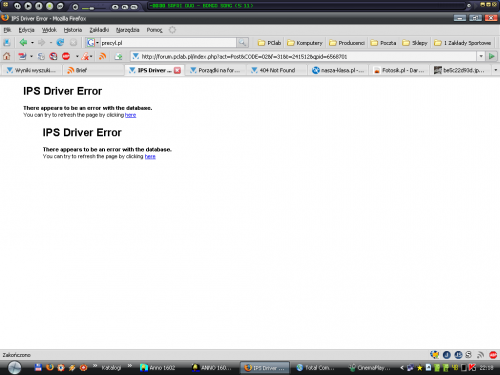Viewport: 500px width, 375px height.
Task: Go back with the green arrow
Action: pyautogui.click(x=23, y=42)
